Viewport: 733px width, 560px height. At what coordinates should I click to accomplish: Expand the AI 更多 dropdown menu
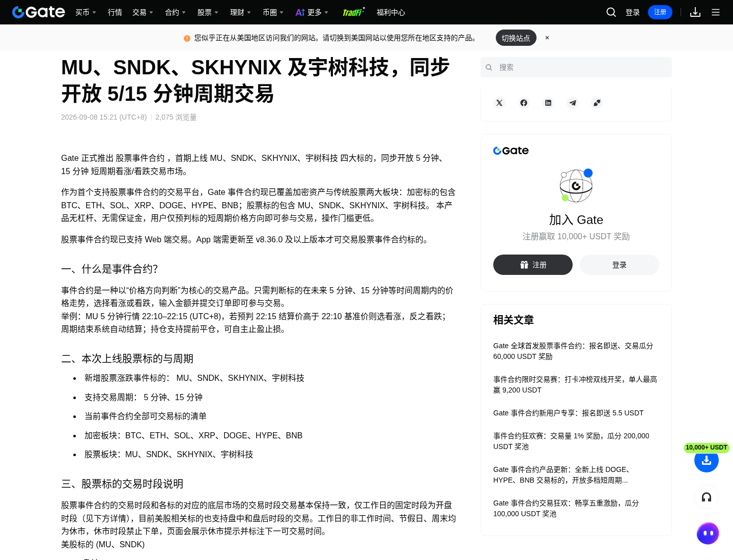tap(312, 12)
